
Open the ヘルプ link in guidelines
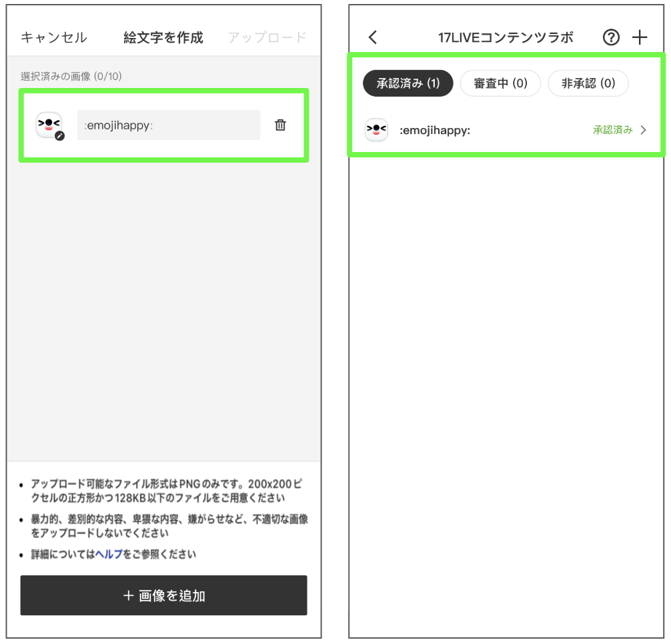pyautogui.click(x=109, y=554)
